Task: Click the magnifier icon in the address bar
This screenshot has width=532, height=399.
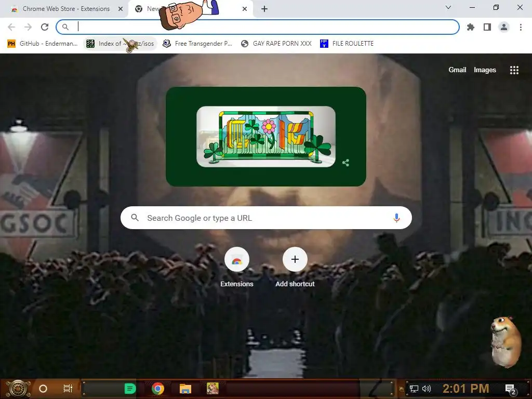Action: tap(65, 27)
